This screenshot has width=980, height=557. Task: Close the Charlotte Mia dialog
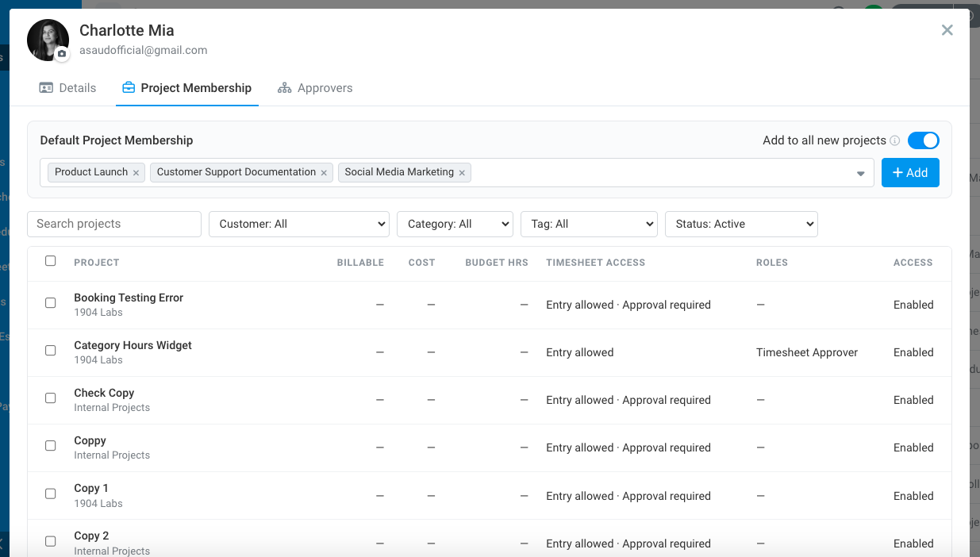(x=947, y=30)
